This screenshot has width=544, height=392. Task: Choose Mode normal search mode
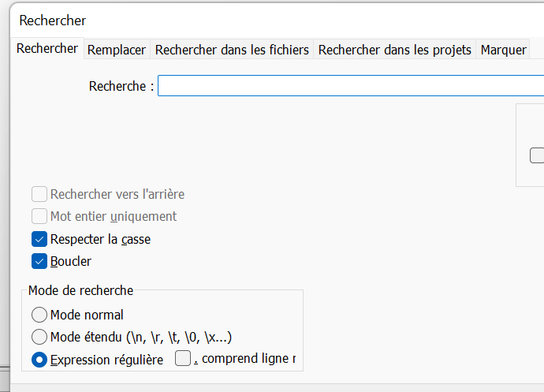39,315
